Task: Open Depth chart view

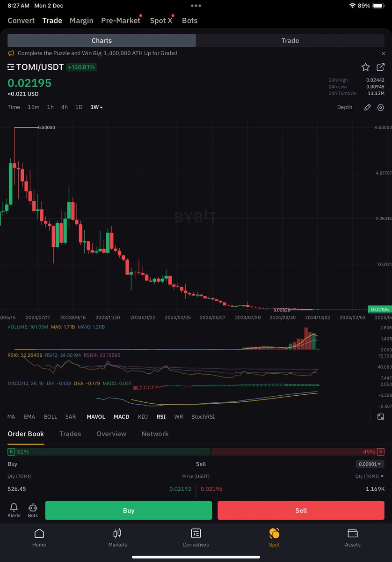Action: [345, 107]
